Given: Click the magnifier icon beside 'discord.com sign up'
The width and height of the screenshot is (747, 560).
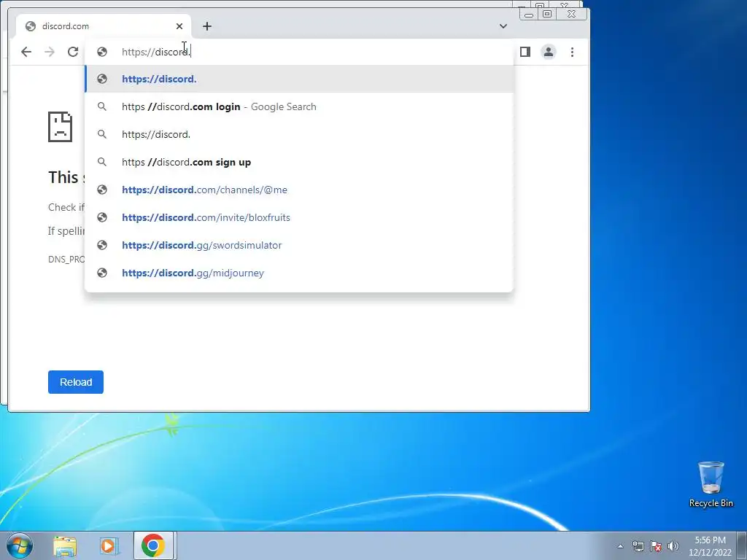Looking at the screenshot, I should pos(102,162).
